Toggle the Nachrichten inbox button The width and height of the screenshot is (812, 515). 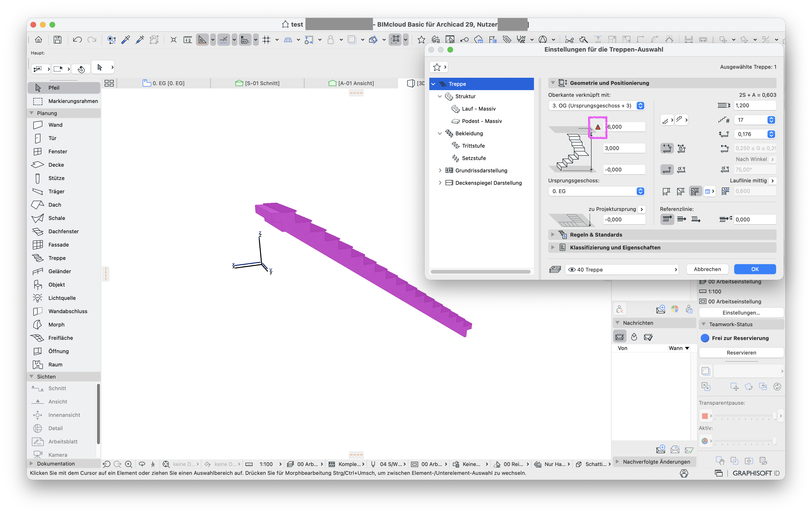pyautogui.click(x=619, y=337)
